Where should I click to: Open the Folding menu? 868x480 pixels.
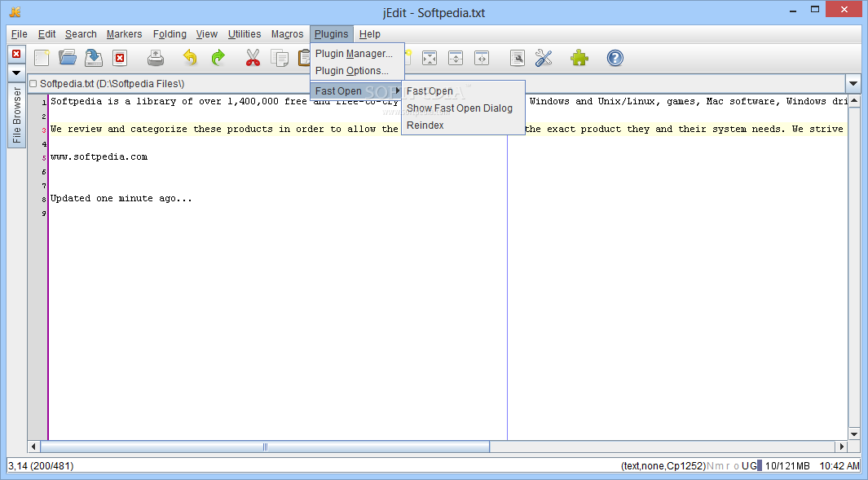tap(170, 34)
